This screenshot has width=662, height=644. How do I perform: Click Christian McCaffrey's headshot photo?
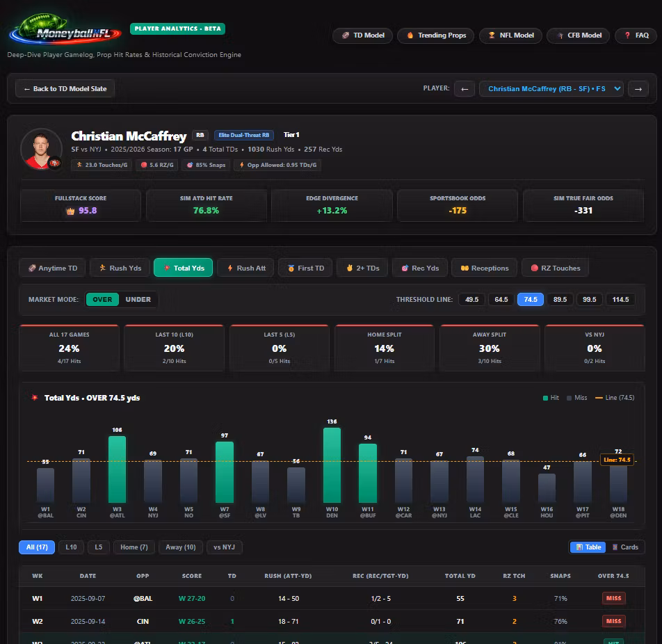(x=41, y=149)
